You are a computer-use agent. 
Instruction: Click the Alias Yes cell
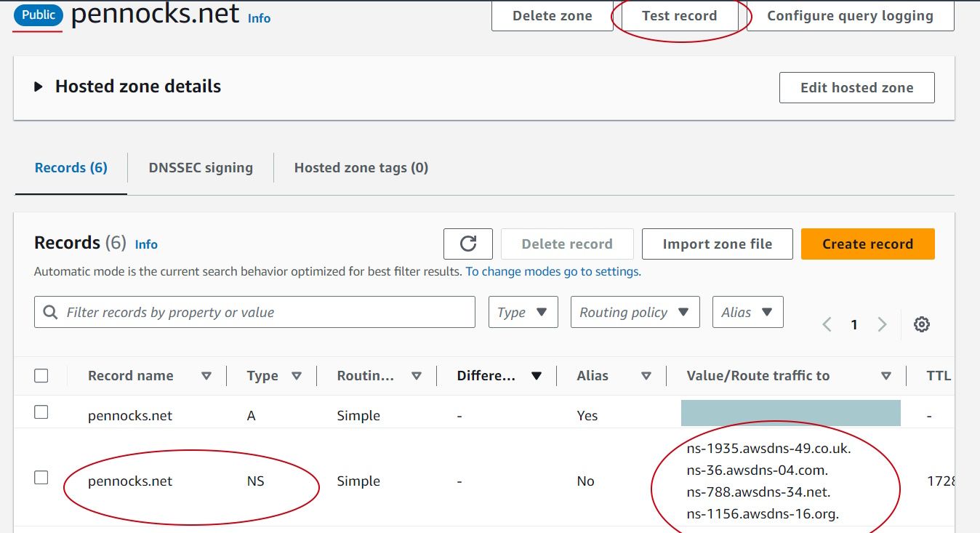click(x=587, y=416)
